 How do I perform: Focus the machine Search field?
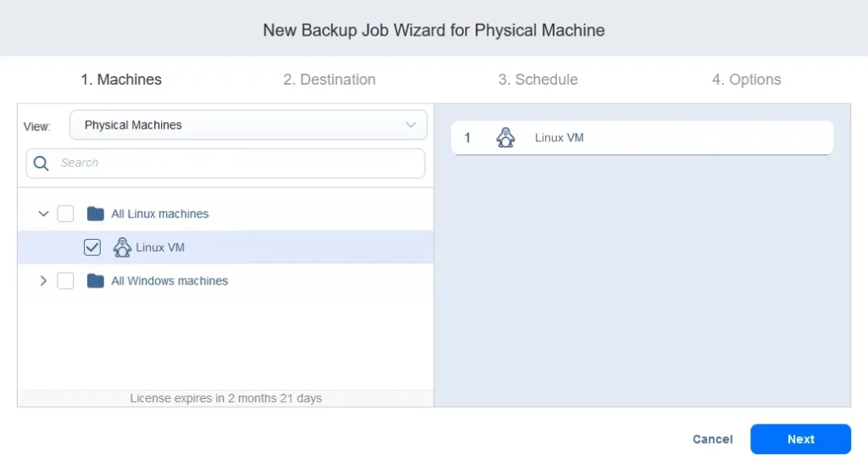click(237, 163)
